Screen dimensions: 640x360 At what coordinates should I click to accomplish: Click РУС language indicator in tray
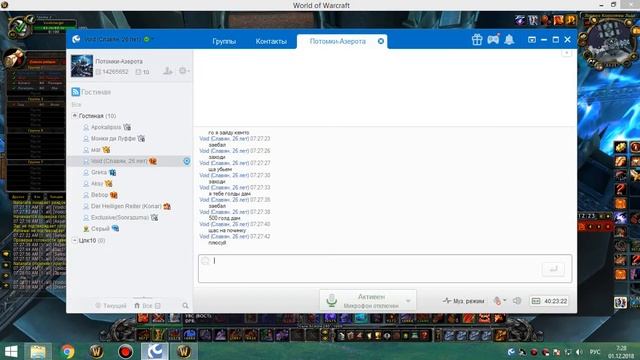tap(595, 352)
